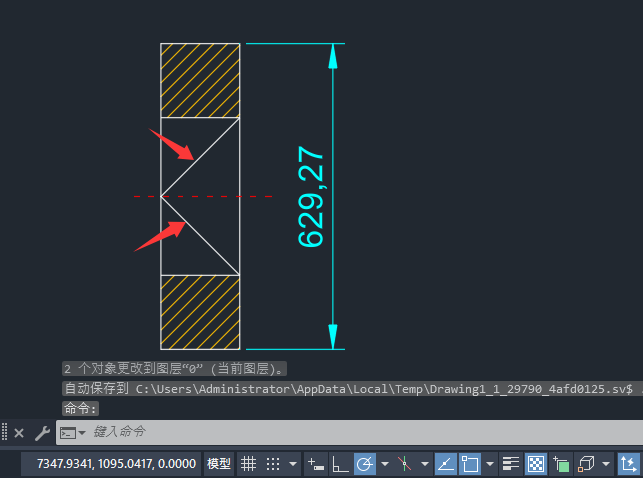Click the 命令: prompt label
This screenshot has width=643, height=478.
coord(80,408)
